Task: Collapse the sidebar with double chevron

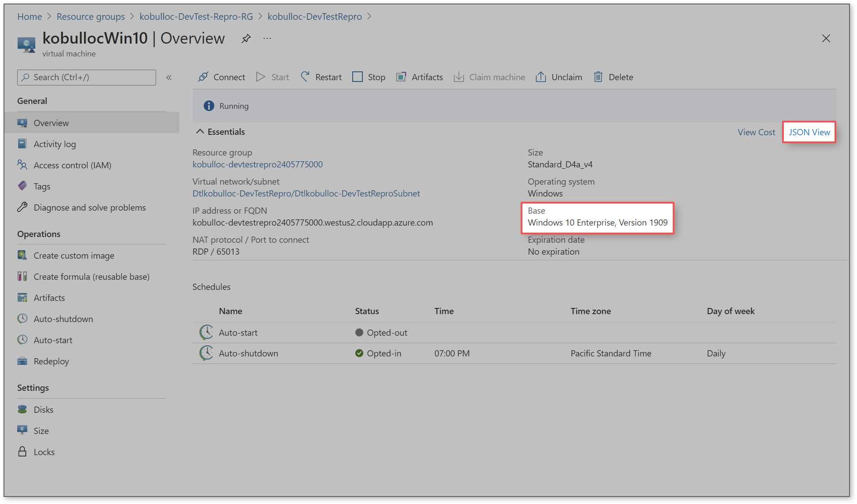Action: pos(169,78)
